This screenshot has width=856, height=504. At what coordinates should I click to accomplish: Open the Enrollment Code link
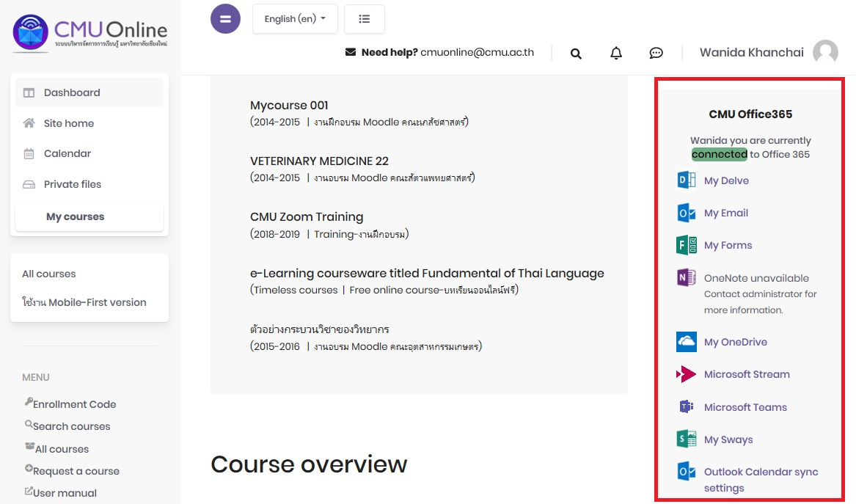(x=74, y=404)
